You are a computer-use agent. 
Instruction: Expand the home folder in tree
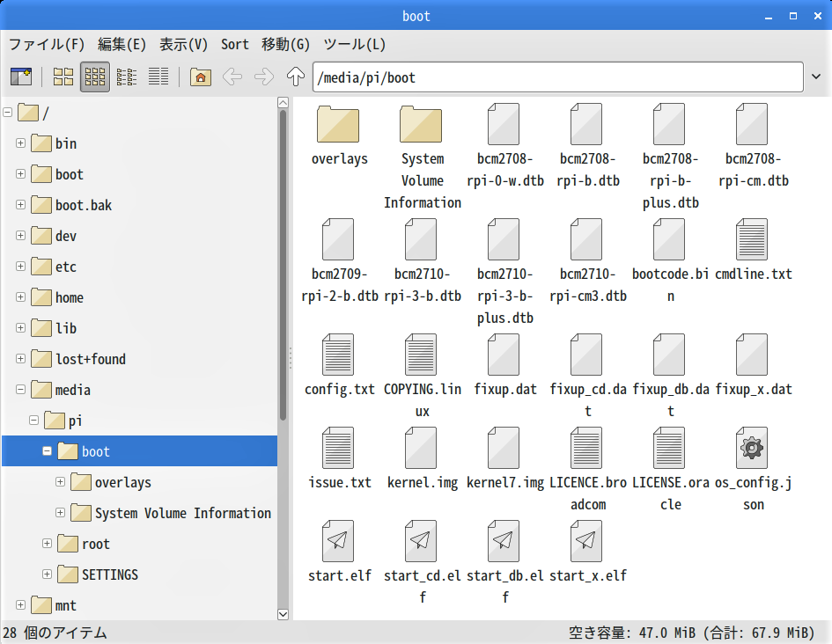click(x=21, y=296)
